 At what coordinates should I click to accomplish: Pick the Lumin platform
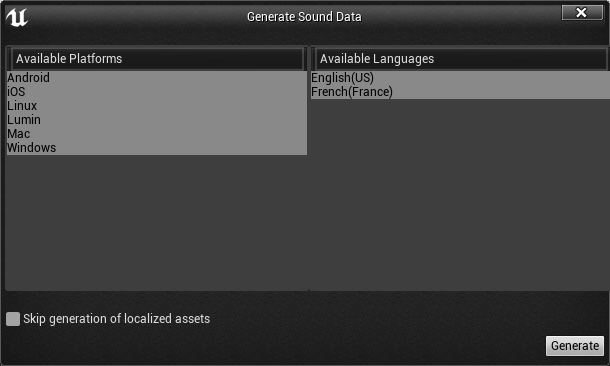(157, 120)
